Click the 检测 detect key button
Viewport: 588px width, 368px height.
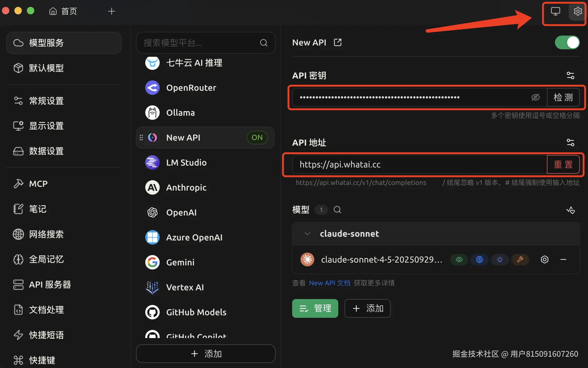563,97
